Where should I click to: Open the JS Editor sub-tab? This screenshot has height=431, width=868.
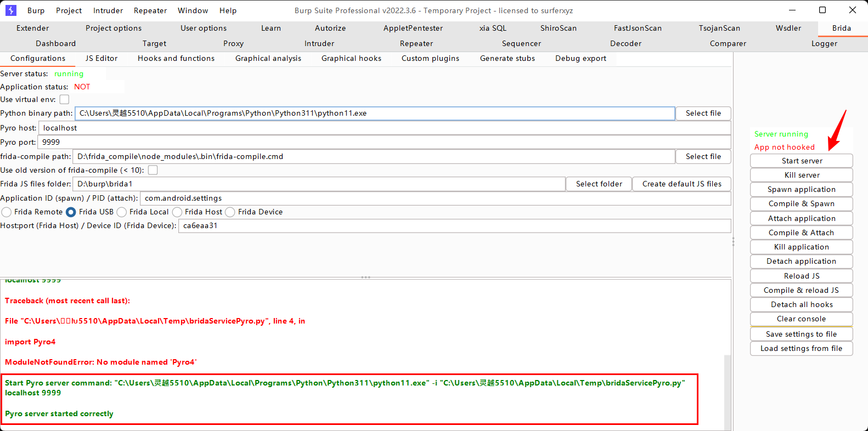102,59
